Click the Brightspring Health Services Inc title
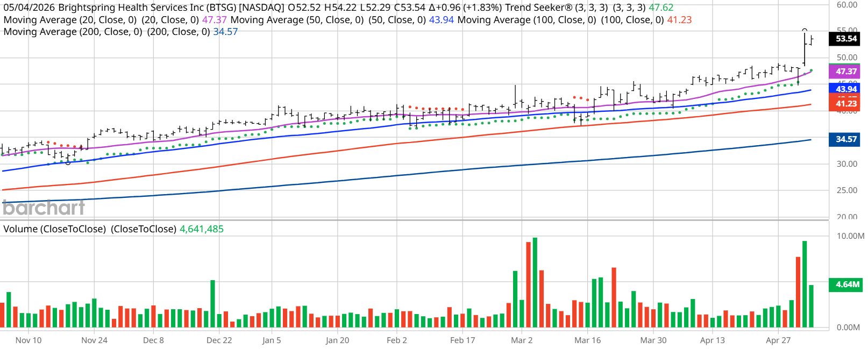Screen dimensions: 868x349 click(131, 8)
